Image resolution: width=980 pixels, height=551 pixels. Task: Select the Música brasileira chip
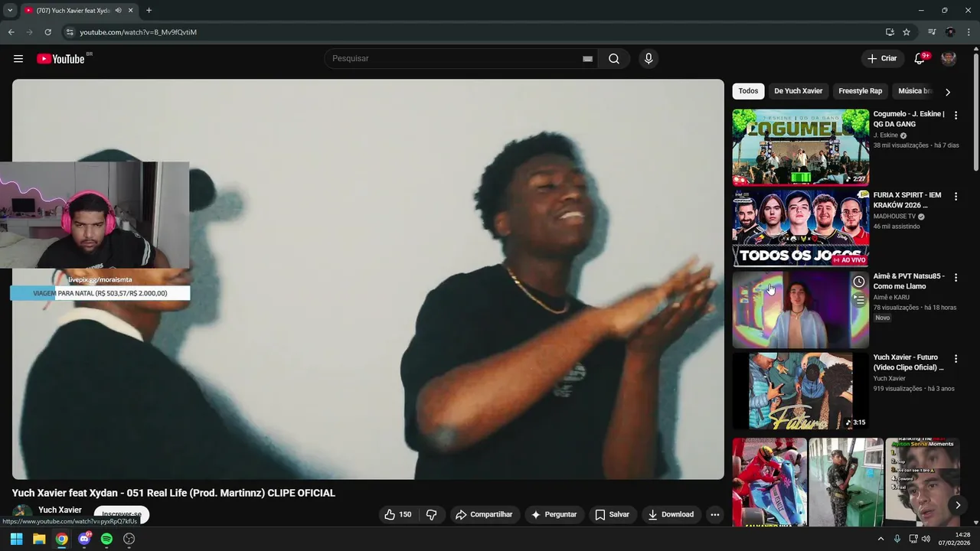[915, 91]
